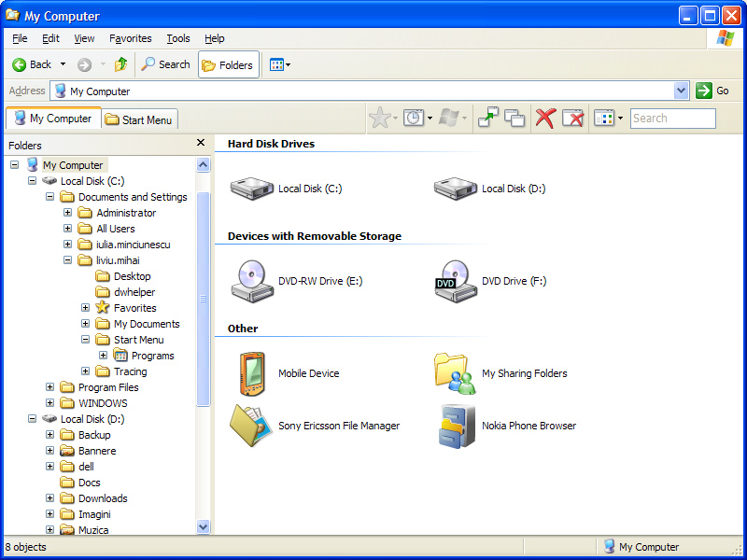Collapse Documents and Settings folder node
This screenshot has width=747, height=560.
[49, 196]
